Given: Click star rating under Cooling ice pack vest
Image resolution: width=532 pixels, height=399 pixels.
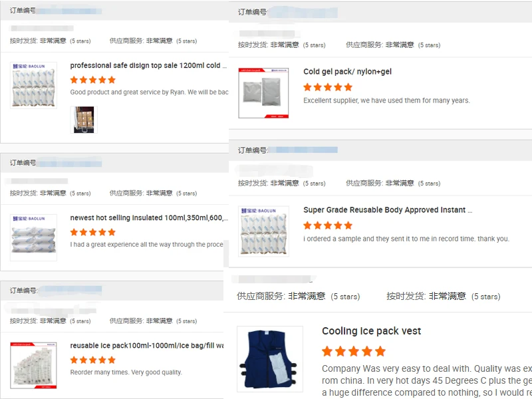Looking at the screenshot, I should 354,351.
